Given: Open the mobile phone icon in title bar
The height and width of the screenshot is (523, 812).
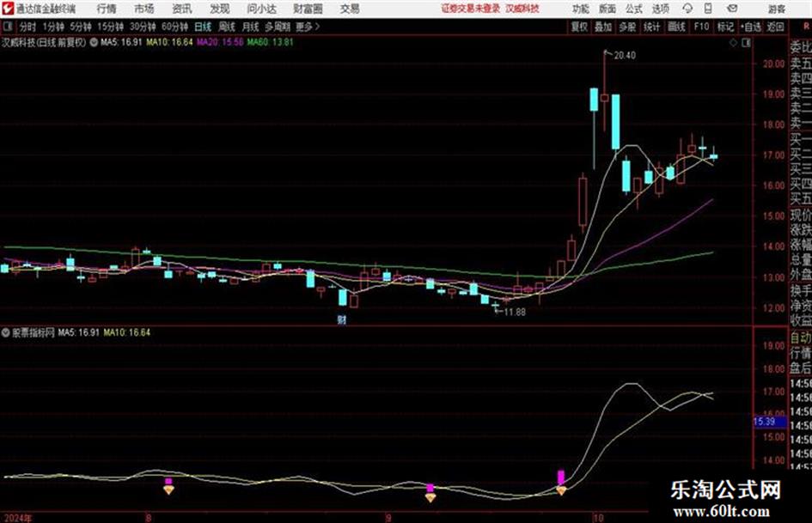Looking at the screenshot, I should click(x=708, y=9).
